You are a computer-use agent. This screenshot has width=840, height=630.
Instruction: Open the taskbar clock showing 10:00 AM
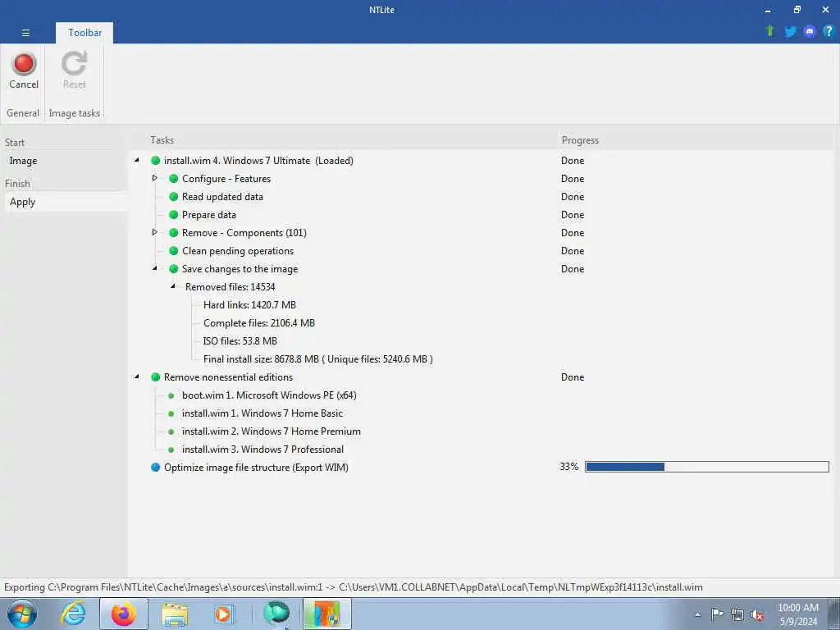798,614
